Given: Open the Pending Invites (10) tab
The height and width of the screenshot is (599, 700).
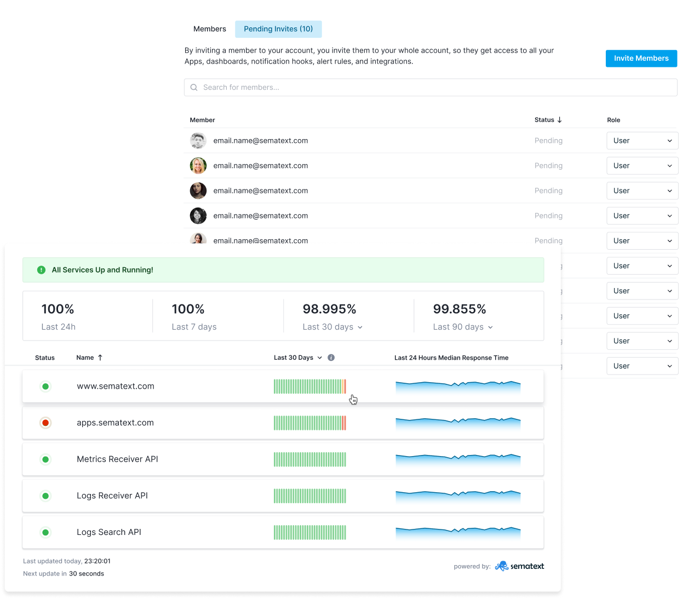Looking at the screenshot, I should (278, 29).
